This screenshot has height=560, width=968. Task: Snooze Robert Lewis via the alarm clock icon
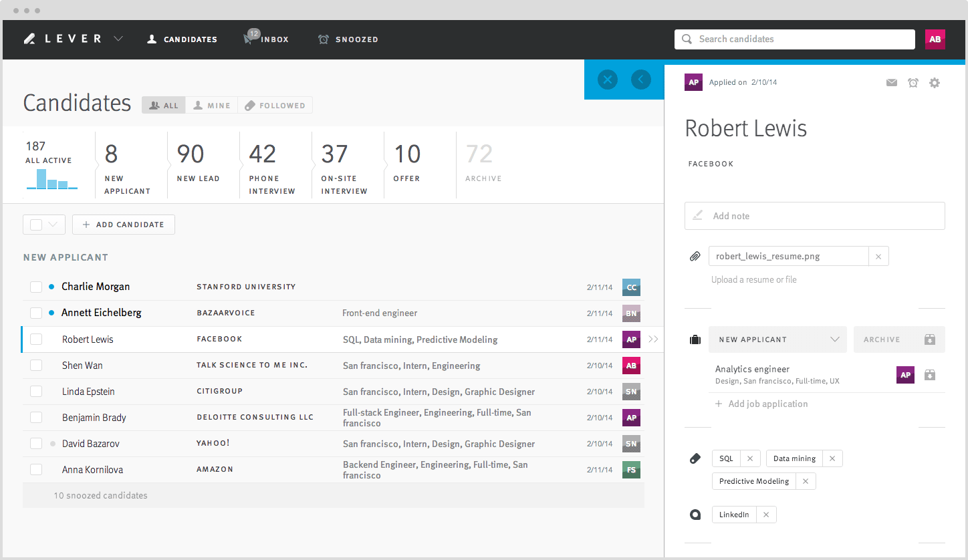pos(913,82)
